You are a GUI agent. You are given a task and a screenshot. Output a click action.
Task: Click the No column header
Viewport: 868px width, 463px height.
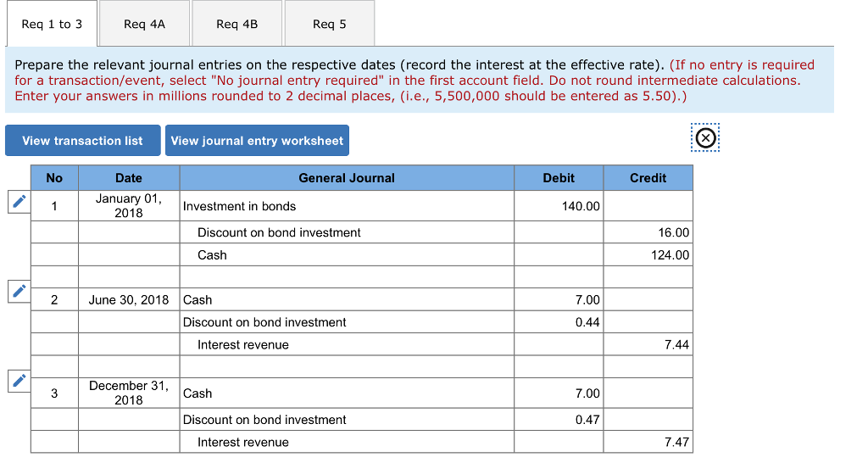[54, 178]
